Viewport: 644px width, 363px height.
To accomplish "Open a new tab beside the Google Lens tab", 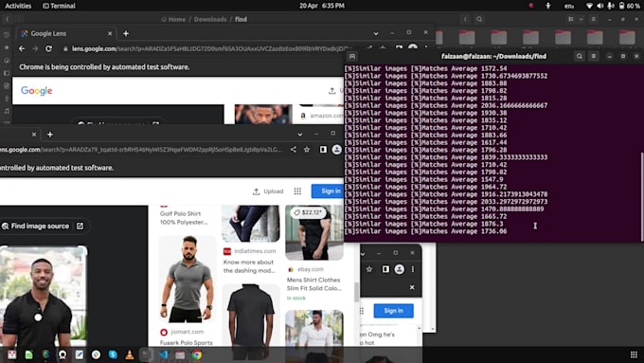I will pos(126,34).
